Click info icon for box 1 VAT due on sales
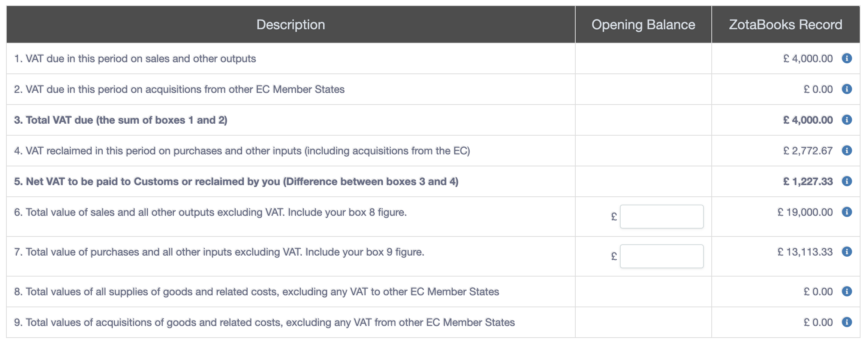This screenshot has width=868, height=344. (847, 58)
